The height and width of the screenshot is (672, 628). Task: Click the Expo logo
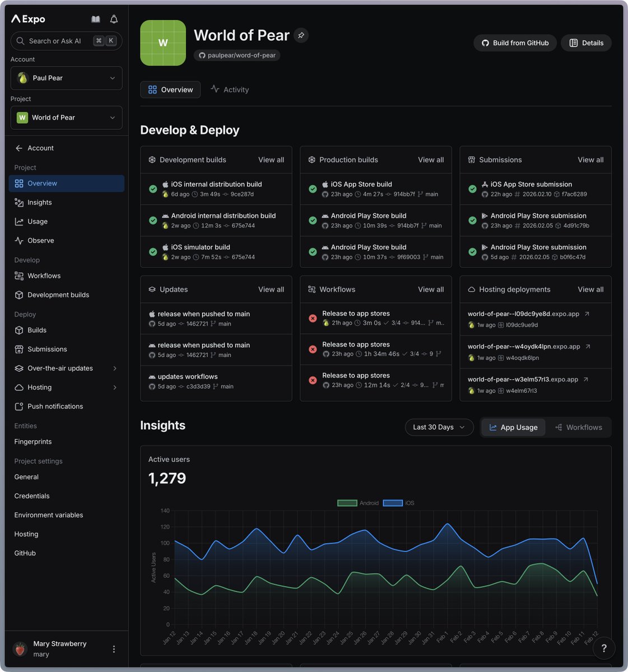coord(28,19)
